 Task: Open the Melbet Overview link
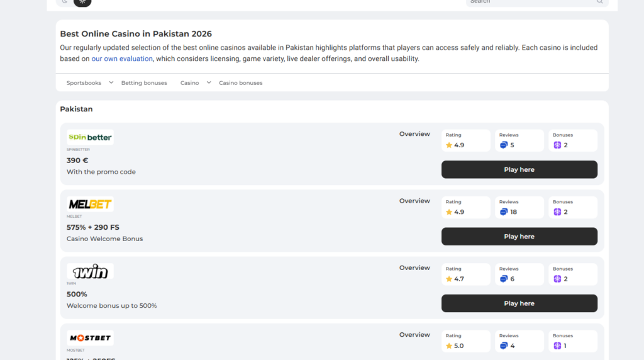pos(414,201)
